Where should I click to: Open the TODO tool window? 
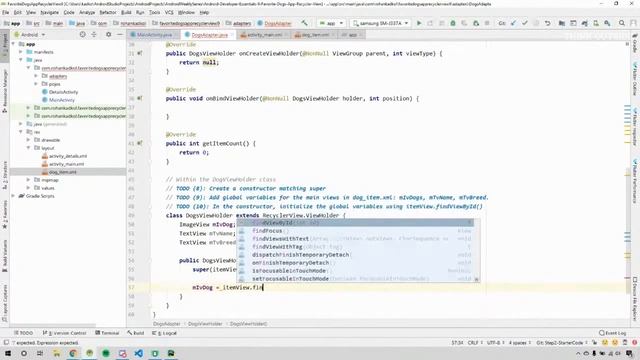pyautogui.click(x=24, y=333)
